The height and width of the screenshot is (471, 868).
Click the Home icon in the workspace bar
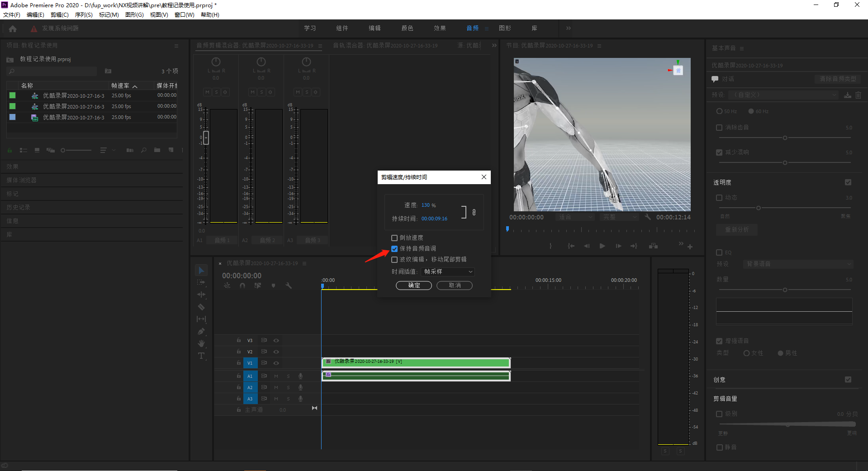coord(13,29)
